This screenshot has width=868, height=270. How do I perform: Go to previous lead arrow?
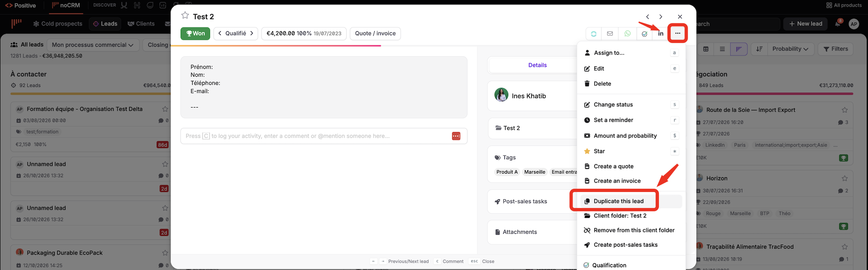647,17
